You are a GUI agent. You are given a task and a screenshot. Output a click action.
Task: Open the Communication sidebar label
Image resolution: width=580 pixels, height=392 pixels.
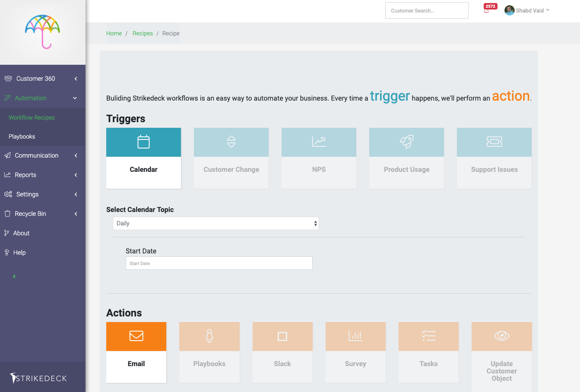(x=37, y=155)
